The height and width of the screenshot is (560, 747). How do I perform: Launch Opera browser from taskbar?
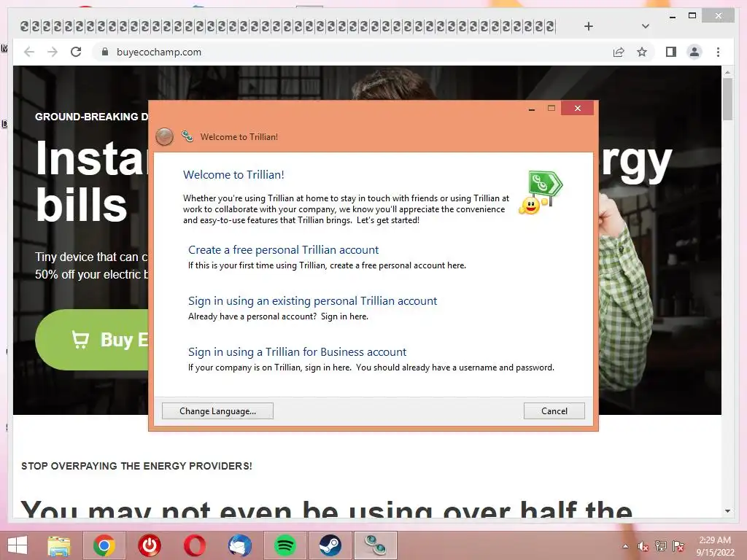tap(194, 545)
